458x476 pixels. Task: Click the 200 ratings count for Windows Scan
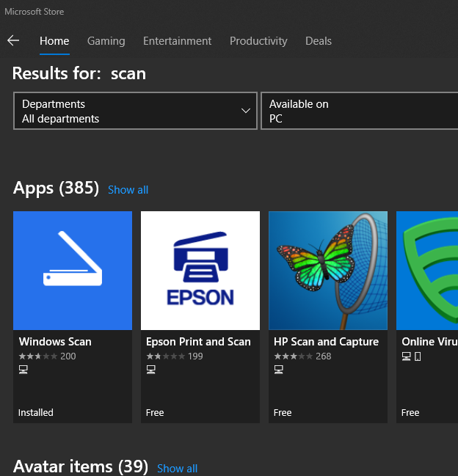[68, 356]
